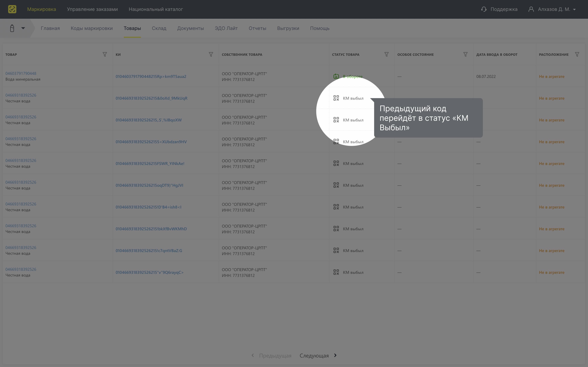
Task: Open code link ending FSWR_YINkAe!
Action: (x=150, y=164)
